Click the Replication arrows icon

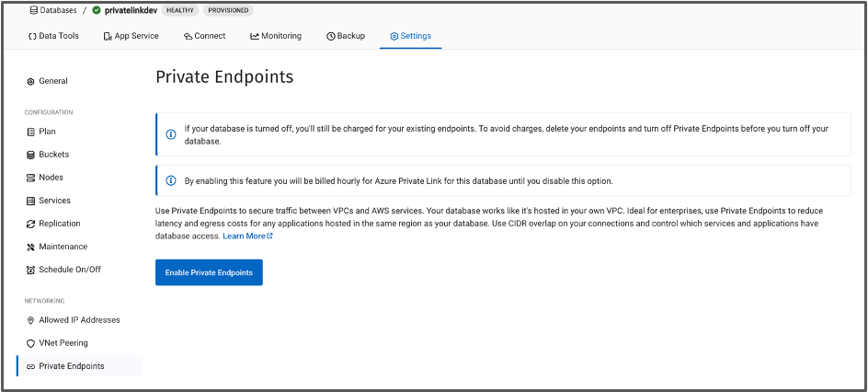coord(31,224)
